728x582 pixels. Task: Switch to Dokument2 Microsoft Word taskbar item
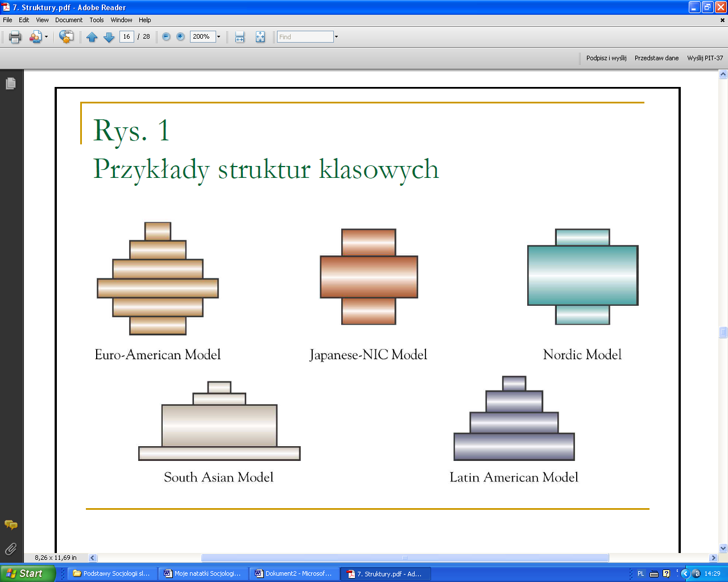tap(294, 573)
